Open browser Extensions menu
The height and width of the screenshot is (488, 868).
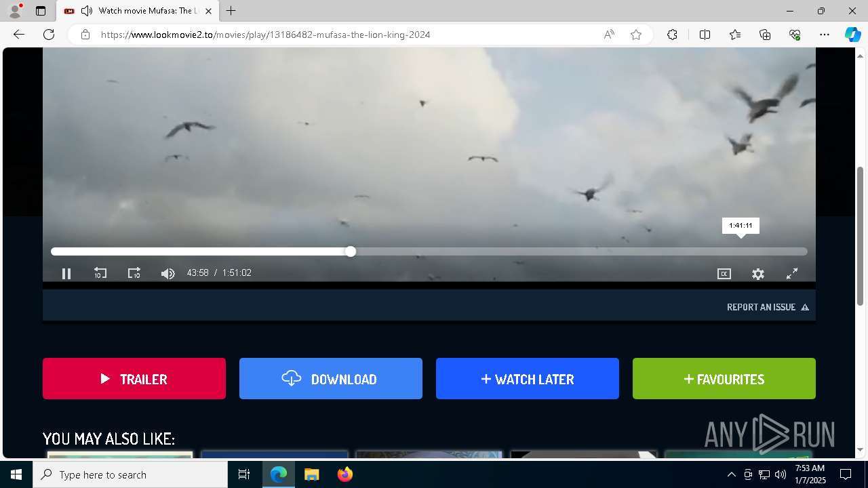[x=672, y=35]
